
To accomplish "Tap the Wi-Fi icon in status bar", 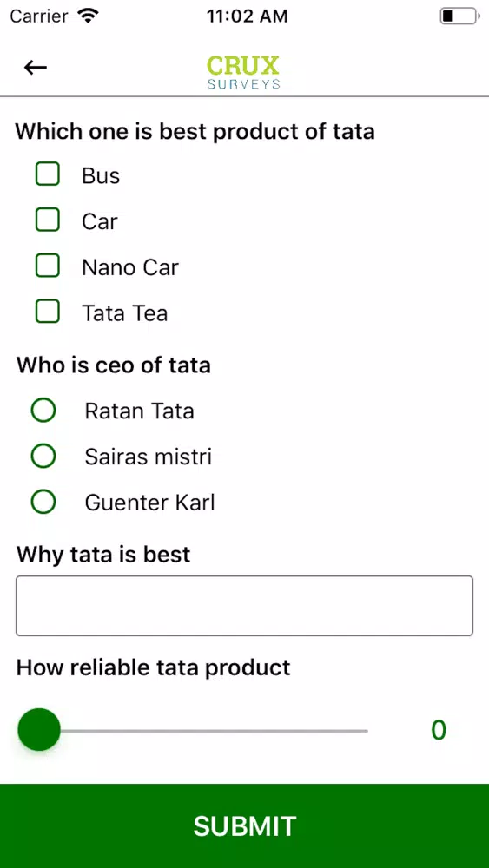I will [88, 16].
